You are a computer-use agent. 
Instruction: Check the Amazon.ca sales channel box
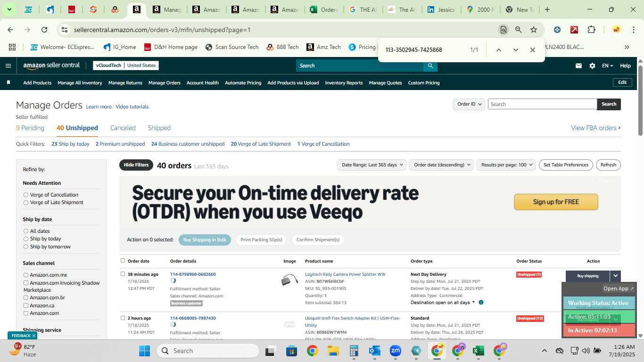pos(26,305)
